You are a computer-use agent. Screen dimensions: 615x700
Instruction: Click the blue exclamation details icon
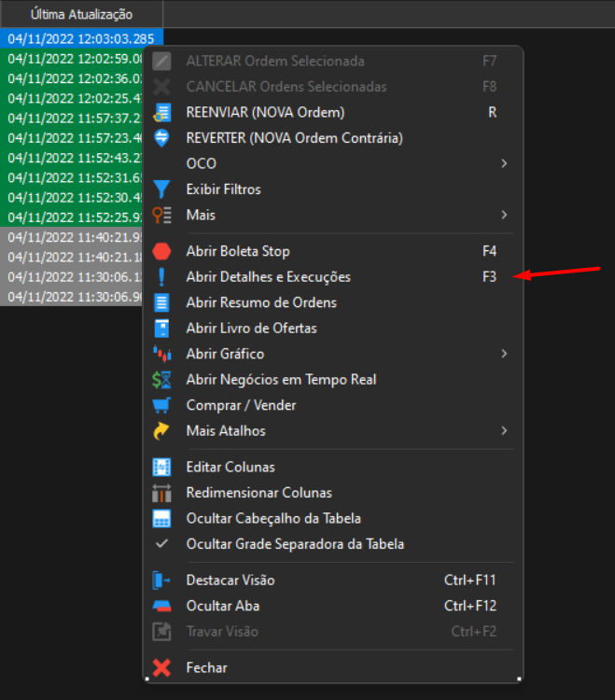(x=161, y=277)
